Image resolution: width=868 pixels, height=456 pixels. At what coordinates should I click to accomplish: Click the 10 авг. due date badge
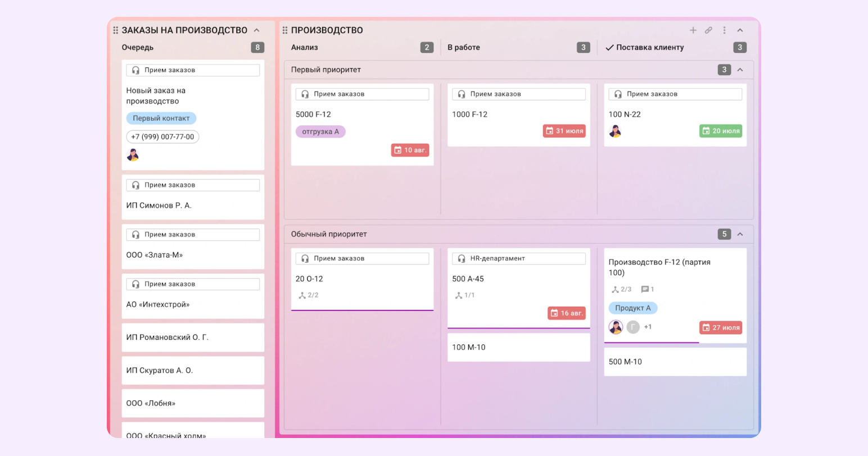click(x=410, y=150)
